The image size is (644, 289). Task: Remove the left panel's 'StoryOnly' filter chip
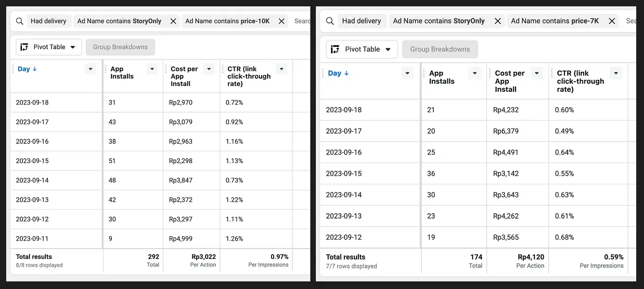[172, 21]
